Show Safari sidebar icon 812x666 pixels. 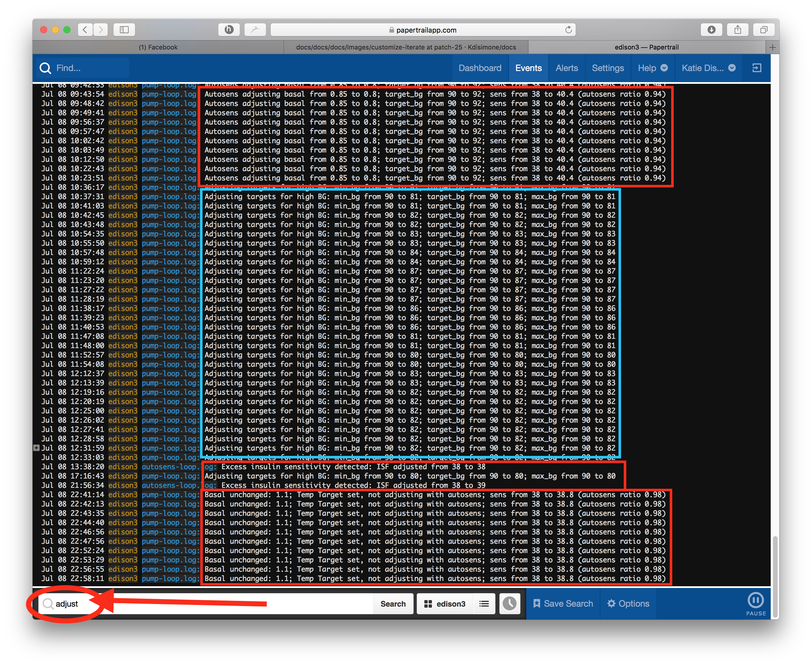click(x=124, y=29)
